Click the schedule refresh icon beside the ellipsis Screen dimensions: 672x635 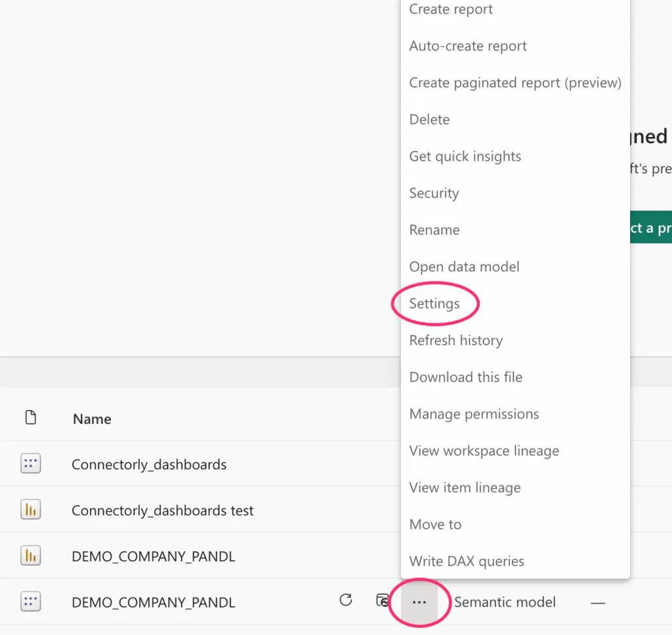click(x=382, y=600)
